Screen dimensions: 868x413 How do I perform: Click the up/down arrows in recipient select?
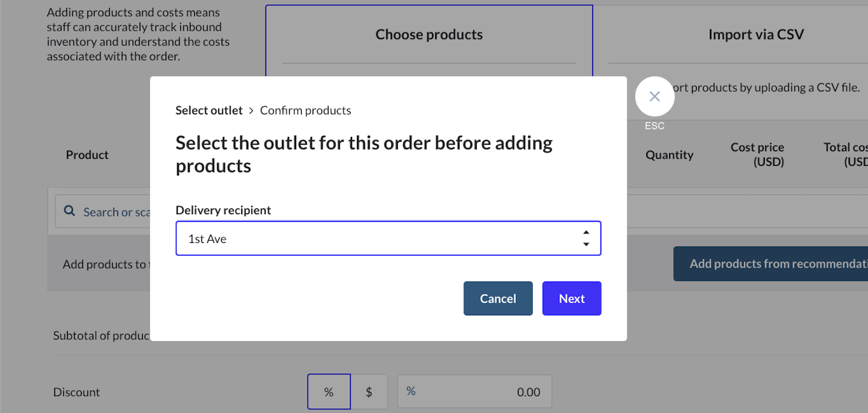click(586, 238)
